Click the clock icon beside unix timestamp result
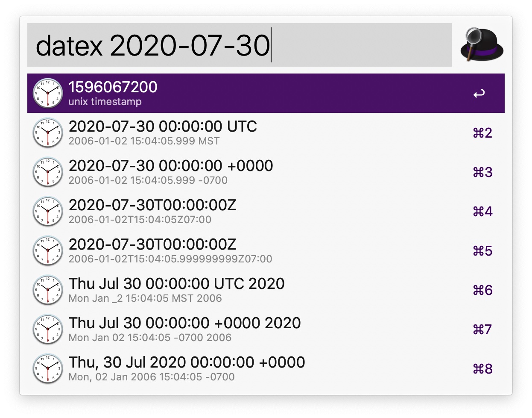 [x=48, y=93]
